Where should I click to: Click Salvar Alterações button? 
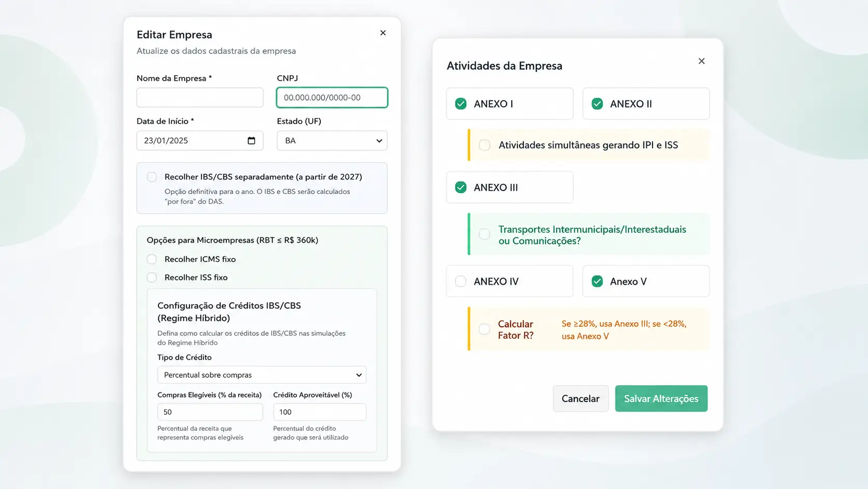click(661, 399)
